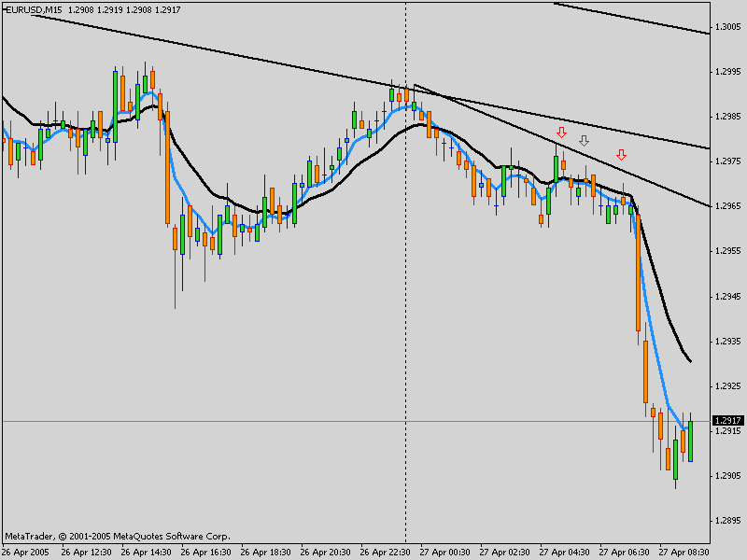Click the 1.2995 price scale label
Viewport: 747px width, 560px height.
pos(728,72)
